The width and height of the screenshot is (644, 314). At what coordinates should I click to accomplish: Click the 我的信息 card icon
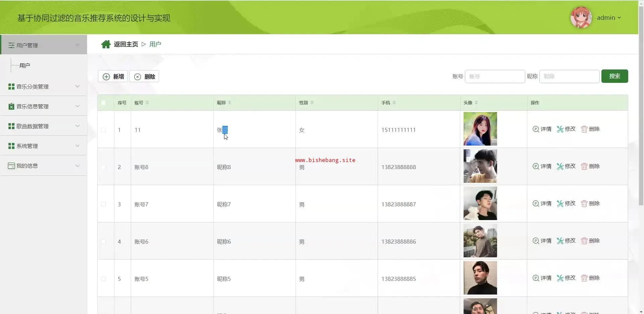pyautogui.click(x=11, y=166)
